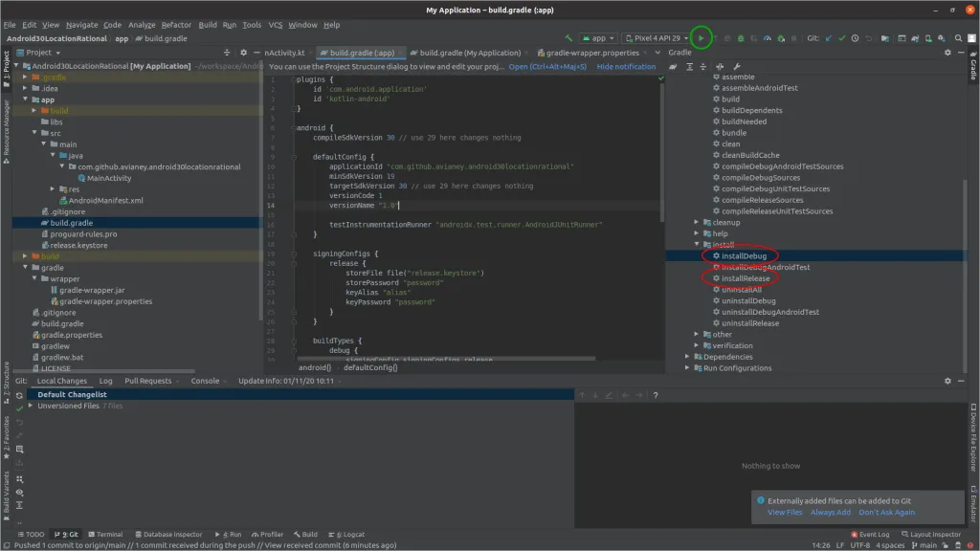This screenshot has width=980, height=551.
Task: Click the Project panel gear options icon
Action: 244,53
